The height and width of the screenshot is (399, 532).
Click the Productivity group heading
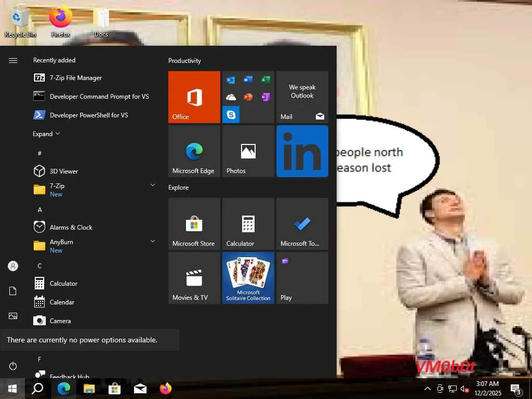click(184, 61)
